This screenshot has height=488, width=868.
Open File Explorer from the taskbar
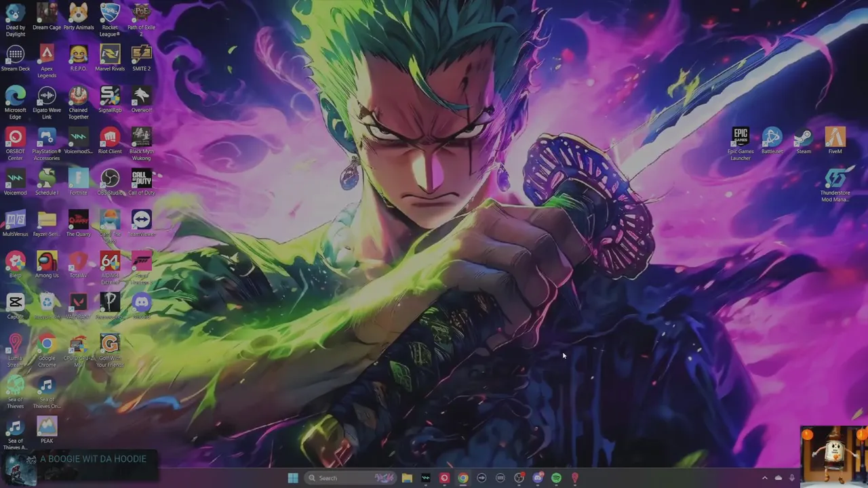coord(407,478)
